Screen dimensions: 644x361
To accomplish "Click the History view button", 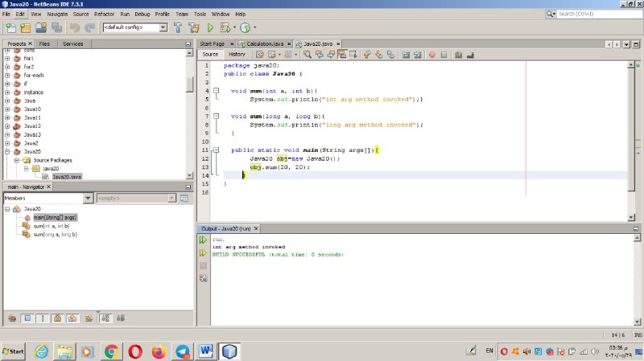I will [x=237, y=54].
